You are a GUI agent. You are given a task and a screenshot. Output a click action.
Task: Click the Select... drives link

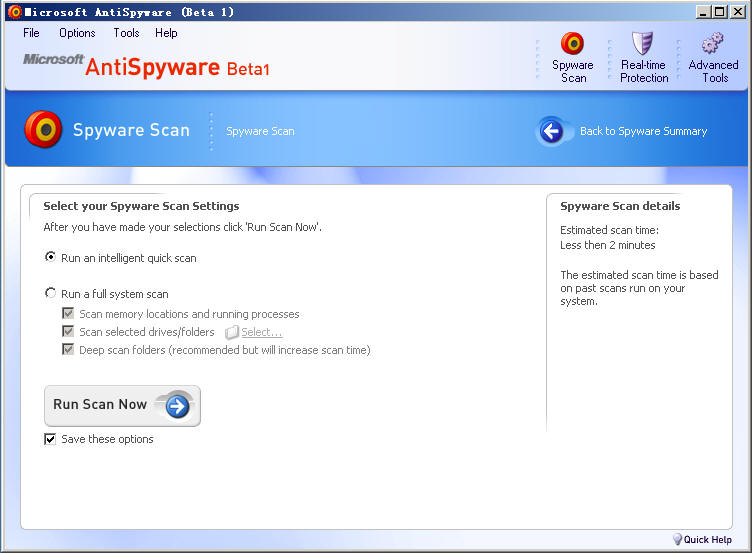[261, 332]
